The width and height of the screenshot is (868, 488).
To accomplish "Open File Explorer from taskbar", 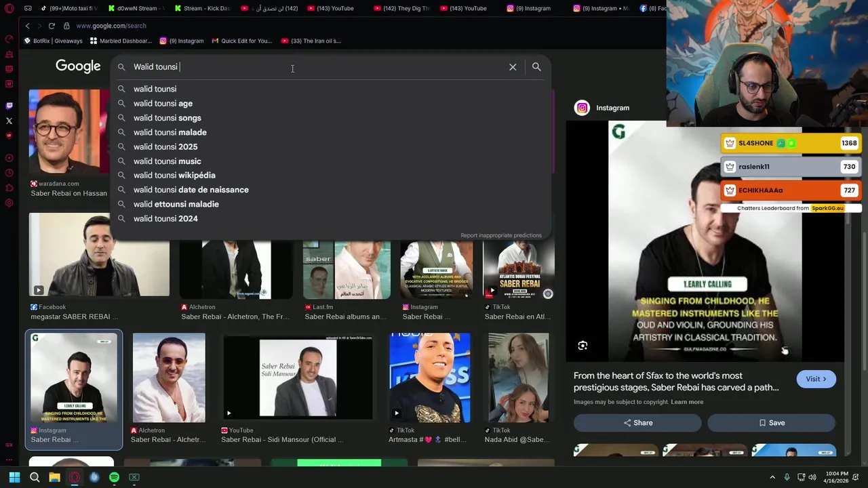I will coord(54,477).
